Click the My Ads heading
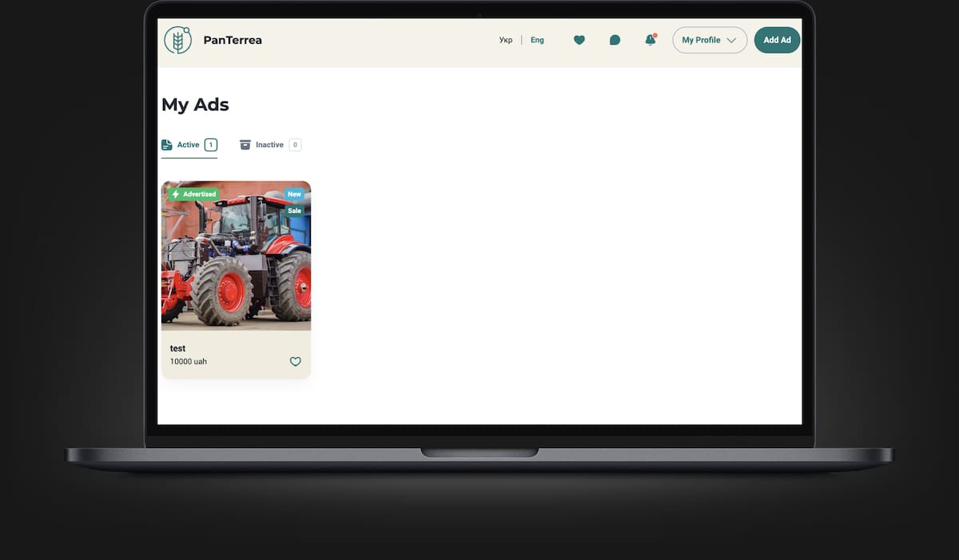This screenshot has width=959, height=560. [195, 105]
